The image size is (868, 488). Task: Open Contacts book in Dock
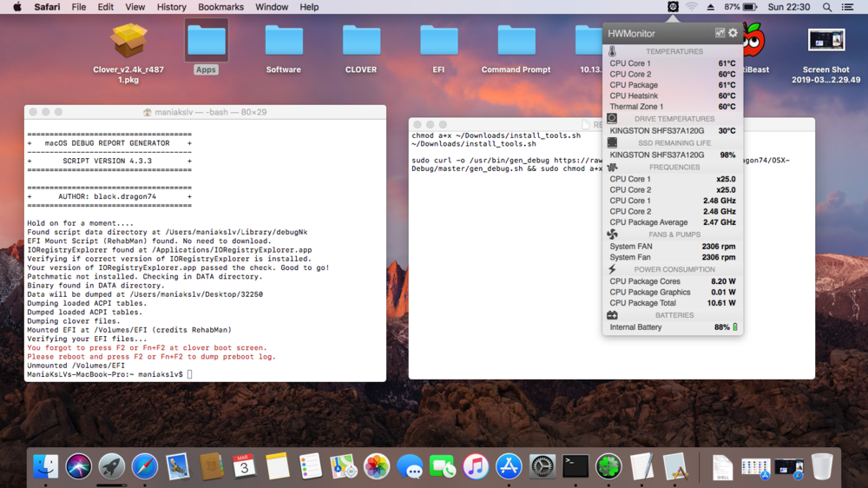211,466
